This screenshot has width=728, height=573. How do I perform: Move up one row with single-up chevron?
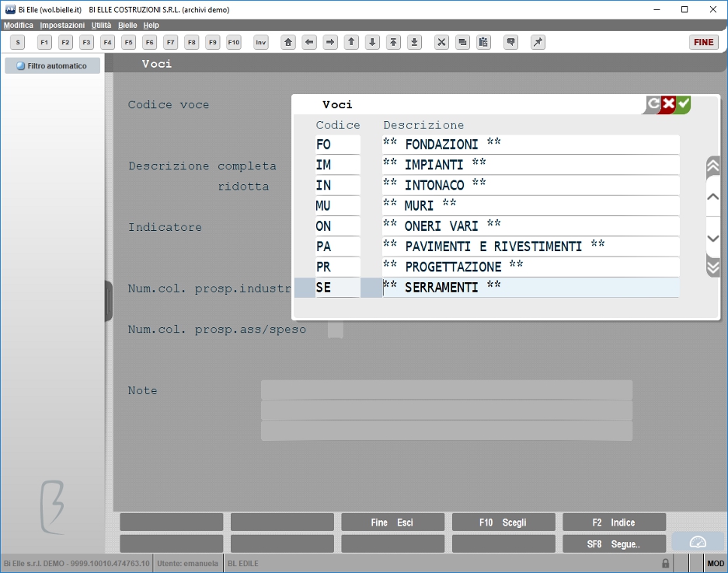[712, 197]
